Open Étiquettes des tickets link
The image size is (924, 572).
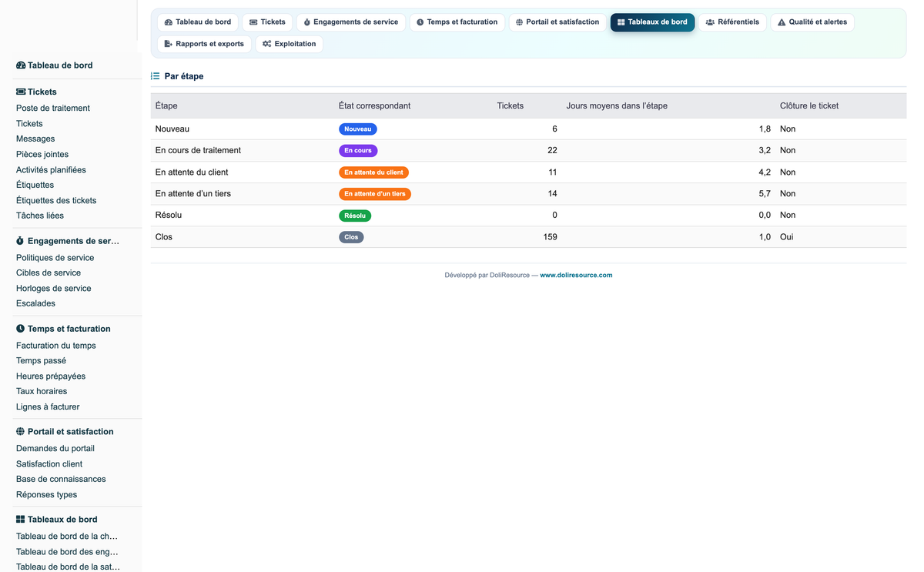click(x=56, y=201)
